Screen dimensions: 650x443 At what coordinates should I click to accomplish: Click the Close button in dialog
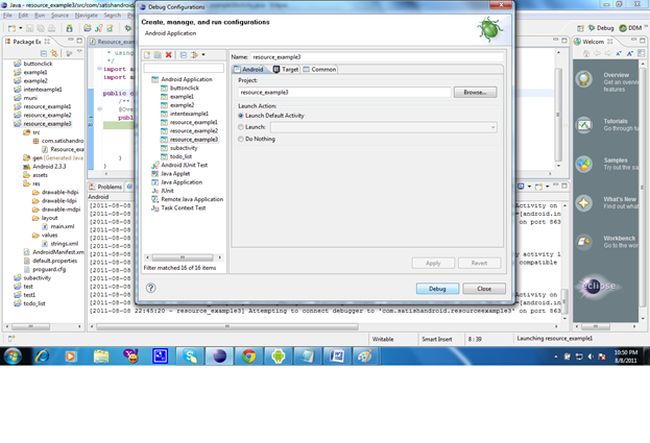point(484,288)
